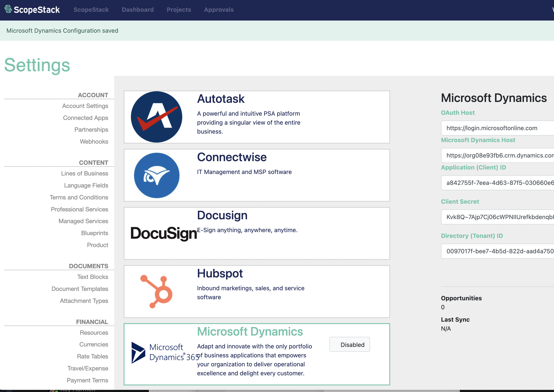Click the Last Sync label

[x=455, y=320]
